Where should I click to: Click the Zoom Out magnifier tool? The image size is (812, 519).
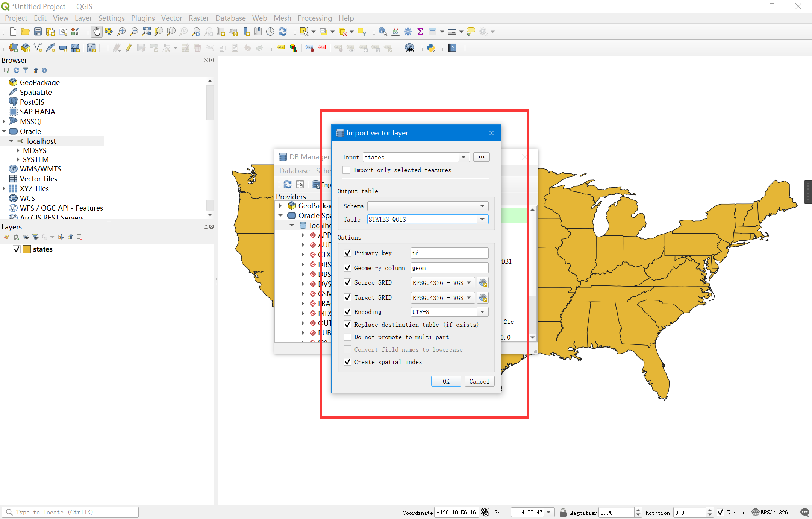(133, 32)
